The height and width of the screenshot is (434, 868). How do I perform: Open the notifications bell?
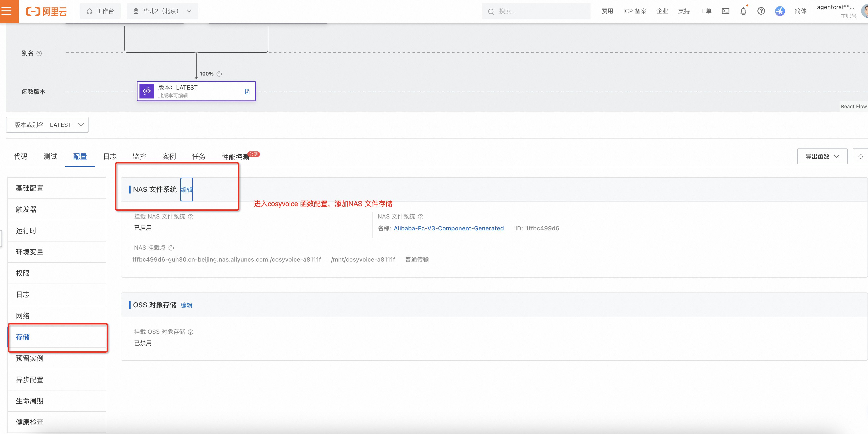coord(743,11)
